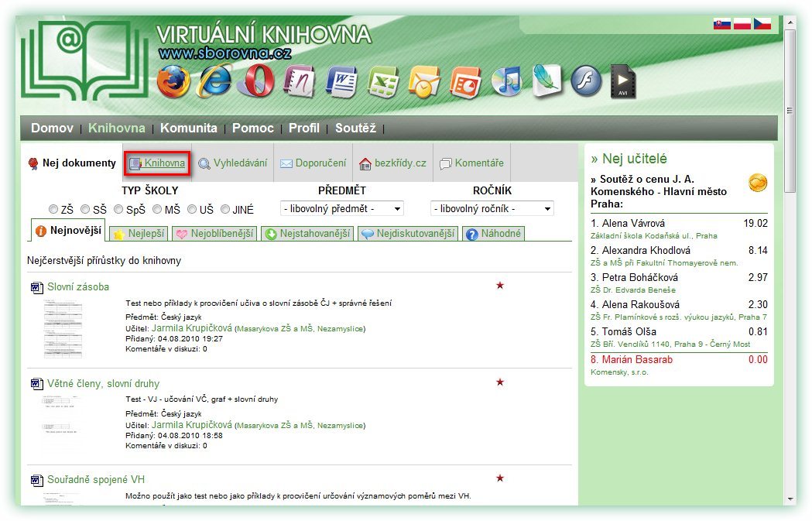Click the Word file icon of Slovní zásoba
The image size is (812, 521).
point(36,287)
